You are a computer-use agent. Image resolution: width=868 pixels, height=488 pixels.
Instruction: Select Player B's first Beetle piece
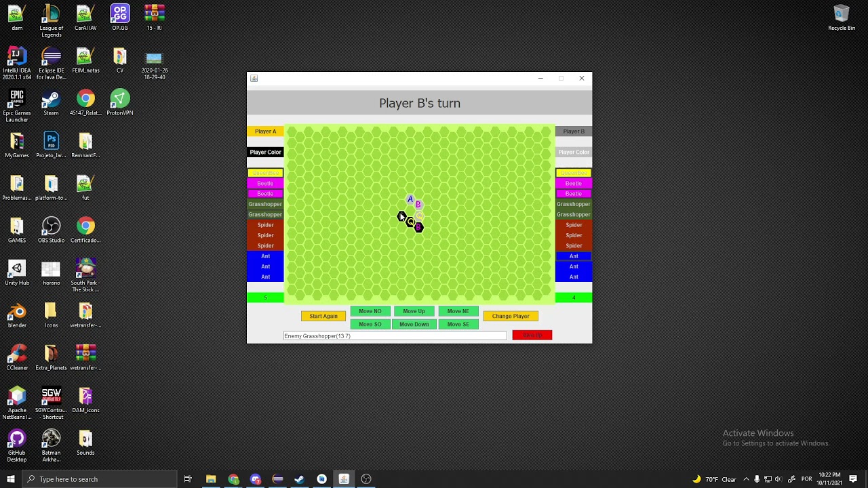pos(574,183)
